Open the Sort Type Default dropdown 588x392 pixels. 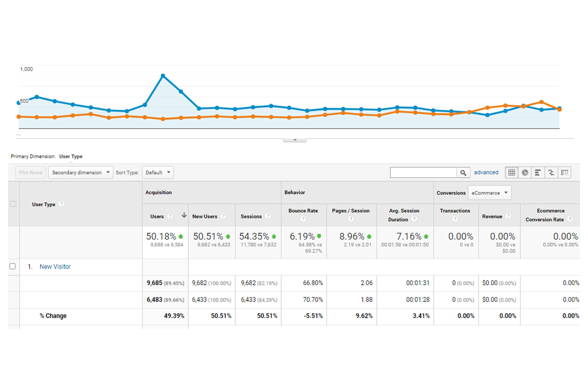tap(158, 173)
